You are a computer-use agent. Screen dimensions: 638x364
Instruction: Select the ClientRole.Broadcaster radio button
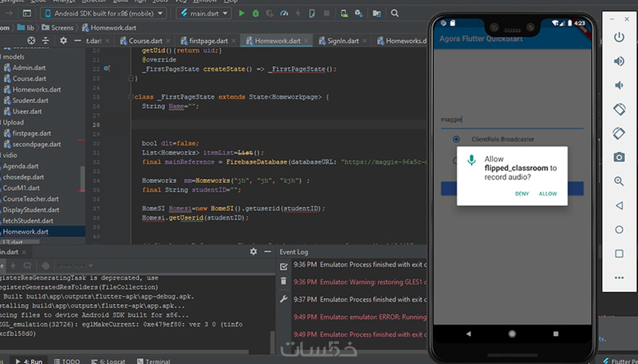tap(456, 139)
